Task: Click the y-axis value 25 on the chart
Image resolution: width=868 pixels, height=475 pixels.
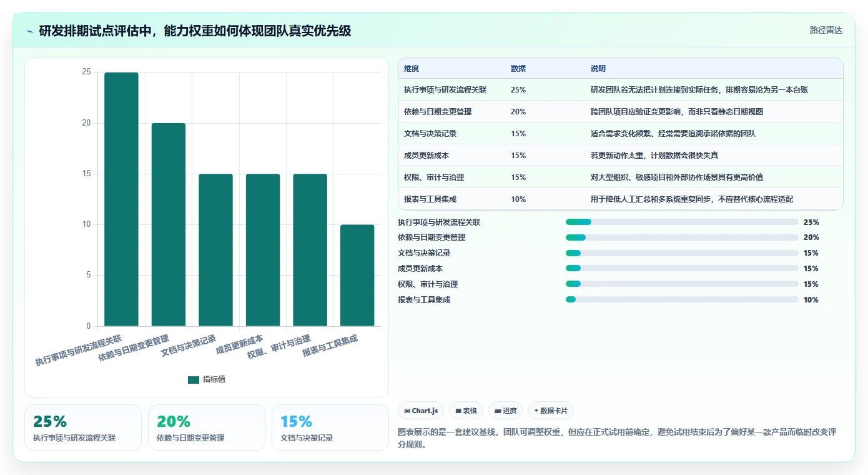Action: click(x=86, y=72)
